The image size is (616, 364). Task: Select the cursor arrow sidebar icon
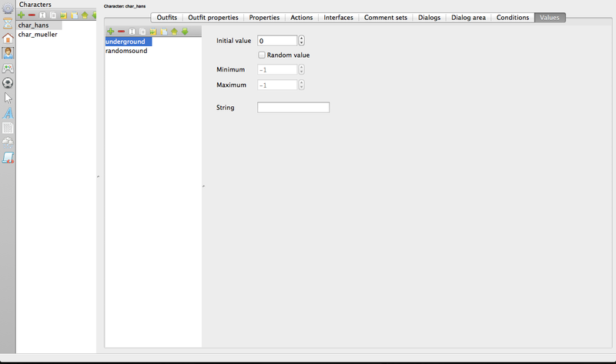(x=8, y=98)
